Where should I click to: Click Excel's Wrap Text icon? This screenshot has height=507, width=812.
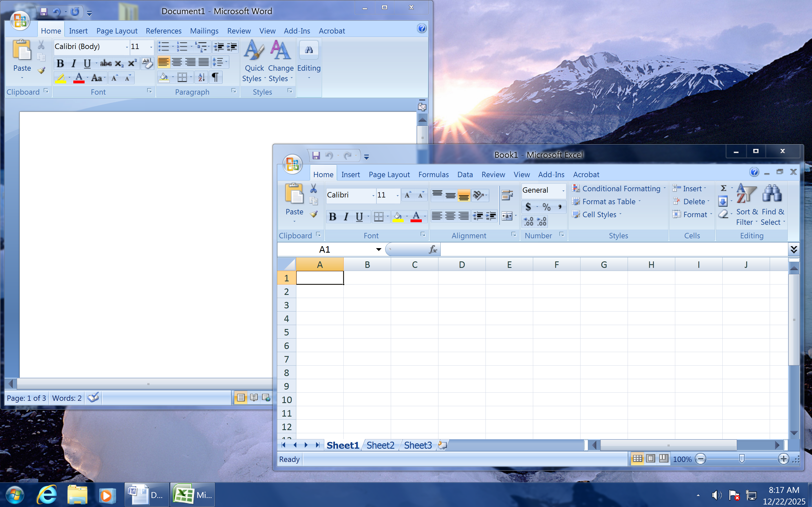[507, 195]
